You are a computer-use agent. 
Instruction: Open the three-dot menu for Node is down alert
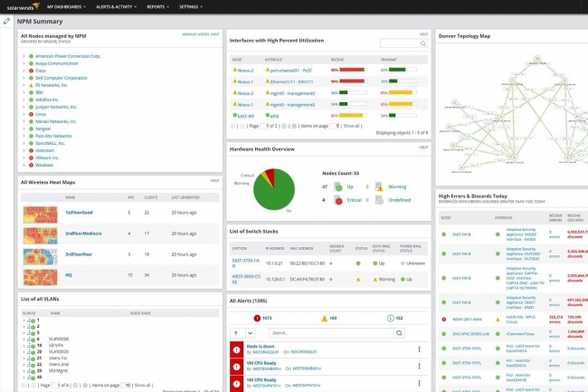(x=419, y=349)
